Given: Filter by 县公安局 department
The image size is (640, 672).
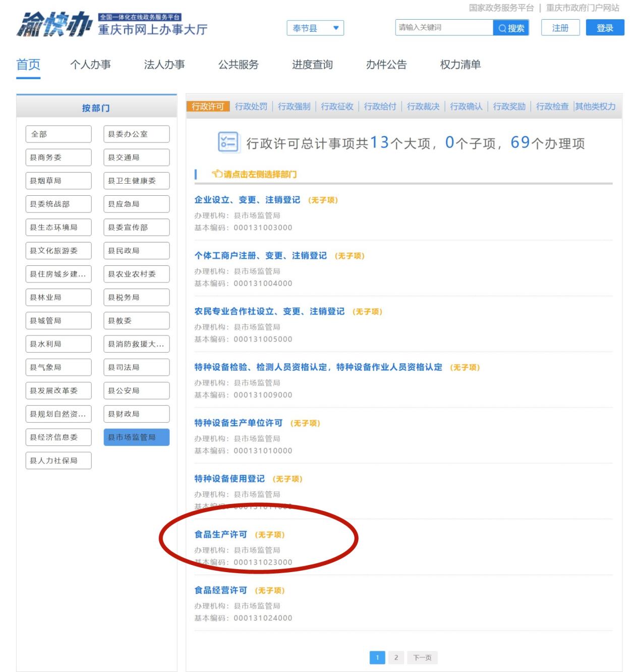Looking at the screenshot, I should click(136, 390).
